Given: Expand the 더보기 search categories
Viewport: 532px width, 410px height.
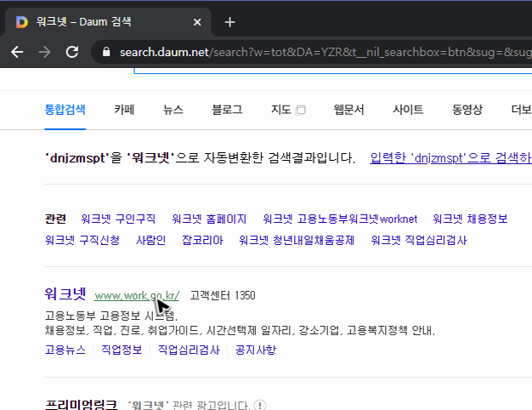Looking at the screenshot, I should pos(522,110).
